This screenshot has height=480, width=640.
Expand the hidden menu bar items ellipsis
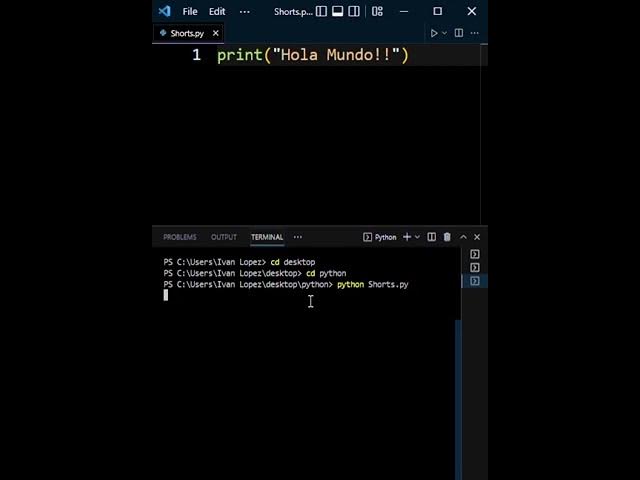coord(244,12)
